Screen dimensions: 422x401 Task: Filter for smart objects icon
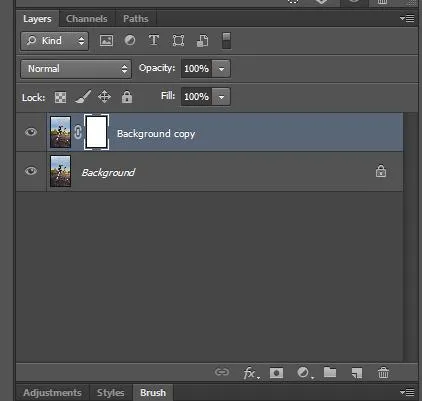pyautogui.click(x=202, y=41)
